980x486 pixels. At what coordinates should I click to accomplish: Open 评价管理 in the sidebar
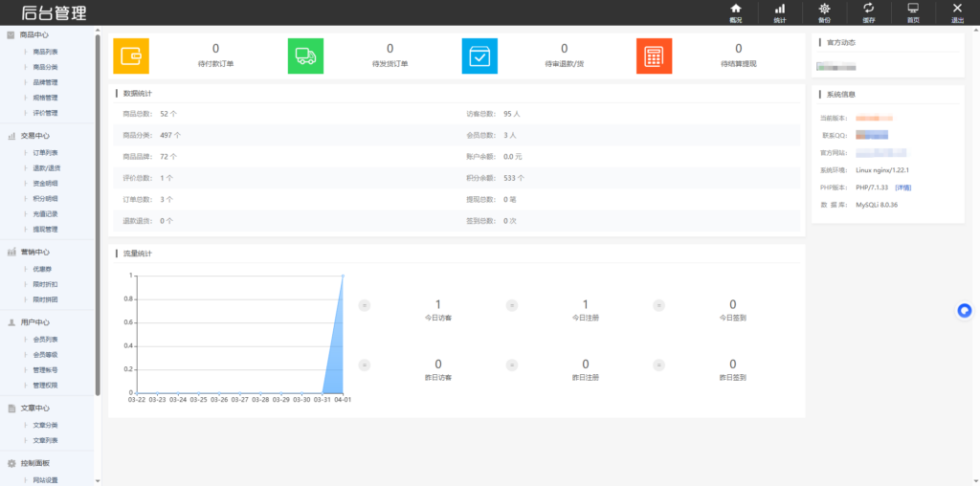pos(45,113)
